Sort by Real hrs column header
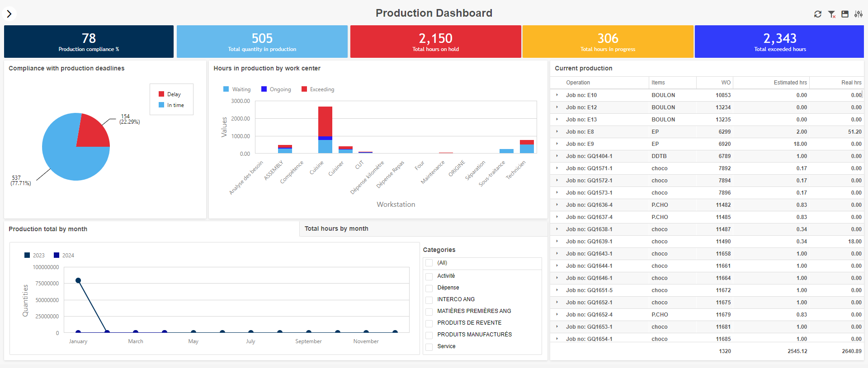 tap(836, 83)
